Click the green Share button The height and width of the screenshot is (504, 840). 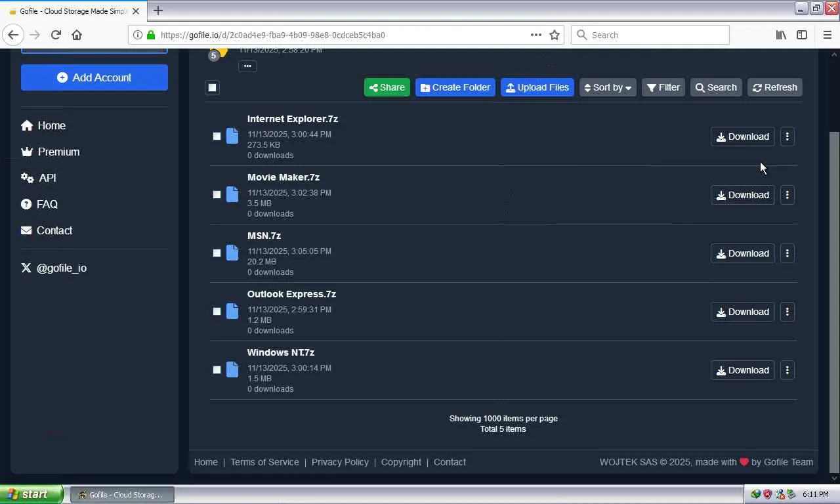pos(387,87)
